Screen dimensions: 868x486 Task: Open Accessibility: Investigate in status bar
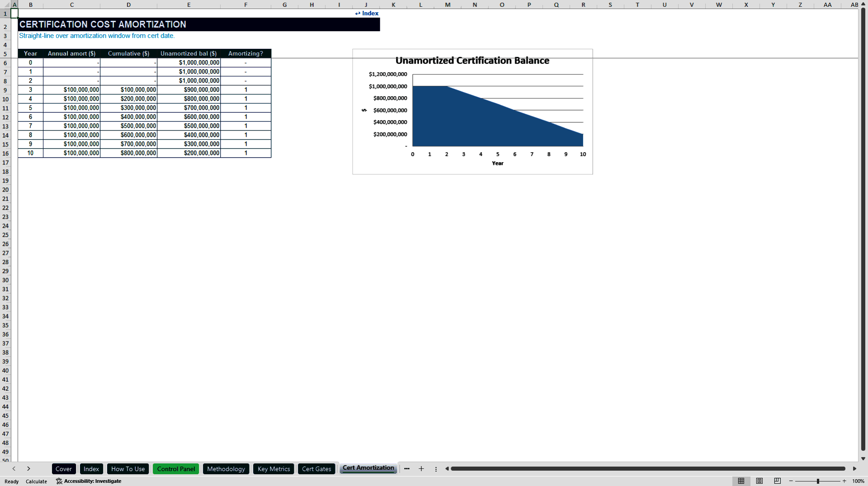(x=89, y=481)
